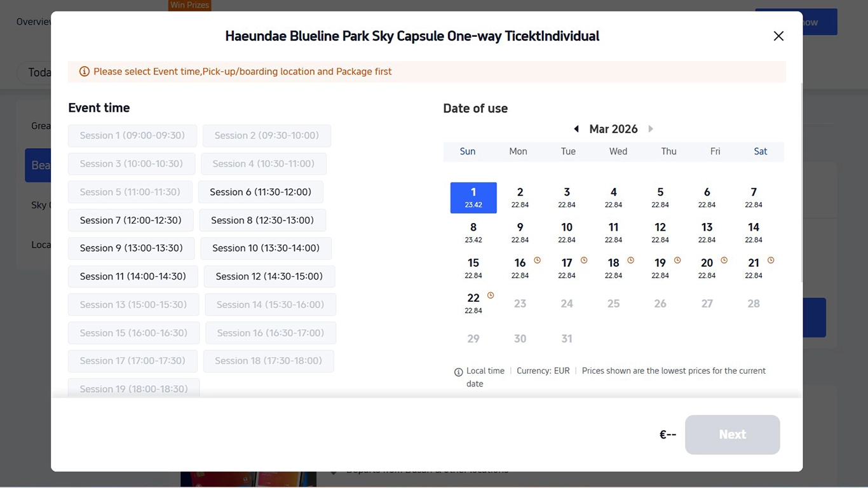Select March 17 in the calendar
The width and height of the screenshot is (868, 488).
click(567, 268)
